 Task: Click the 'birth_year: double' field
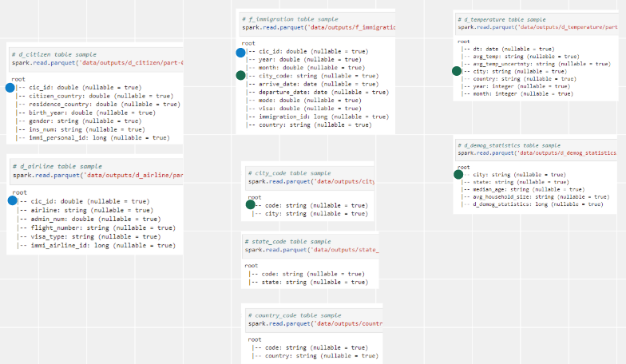(x=86, y=113)
